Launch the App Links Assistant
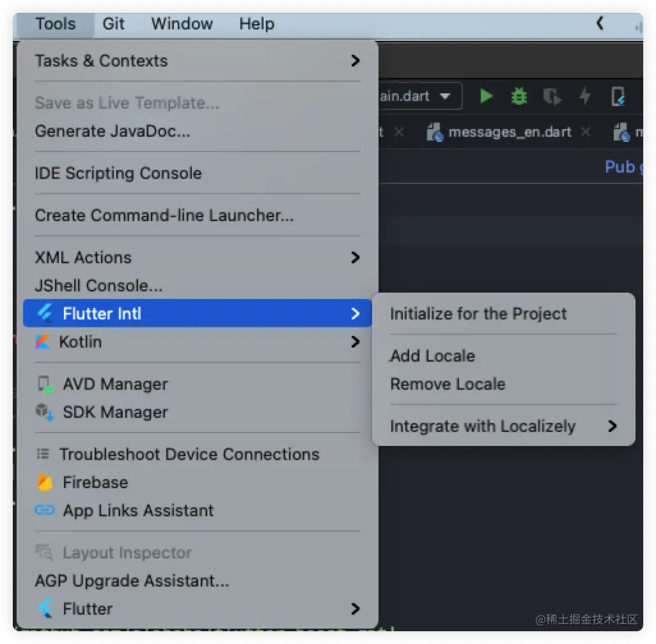This screenshot has width=656, height=644. (137, 510)
